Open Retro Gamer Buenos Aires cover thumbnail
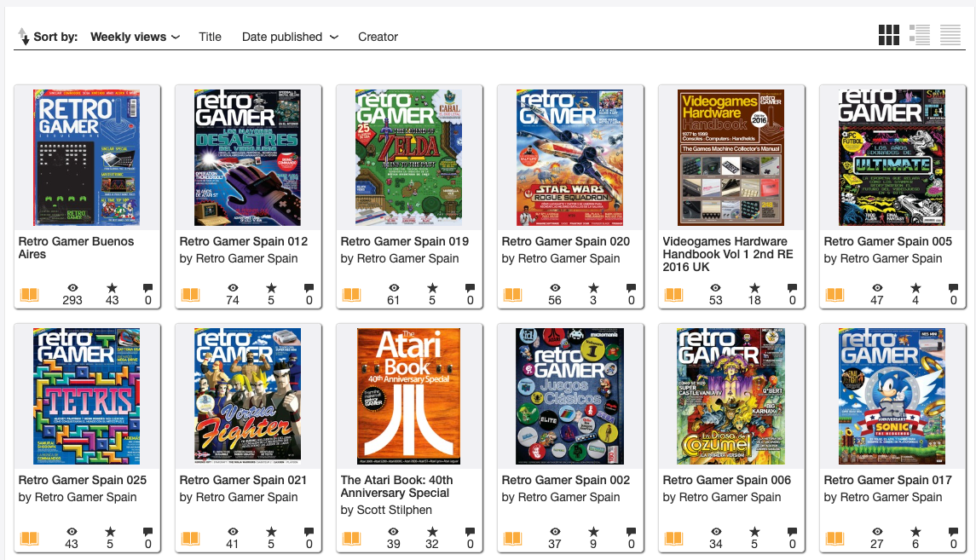 87,158
